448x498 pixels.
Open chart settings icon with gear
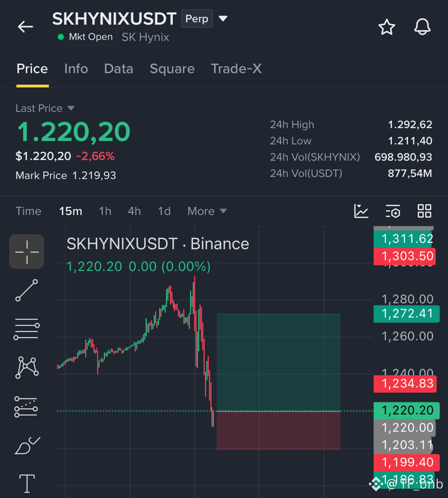(393, 211)
